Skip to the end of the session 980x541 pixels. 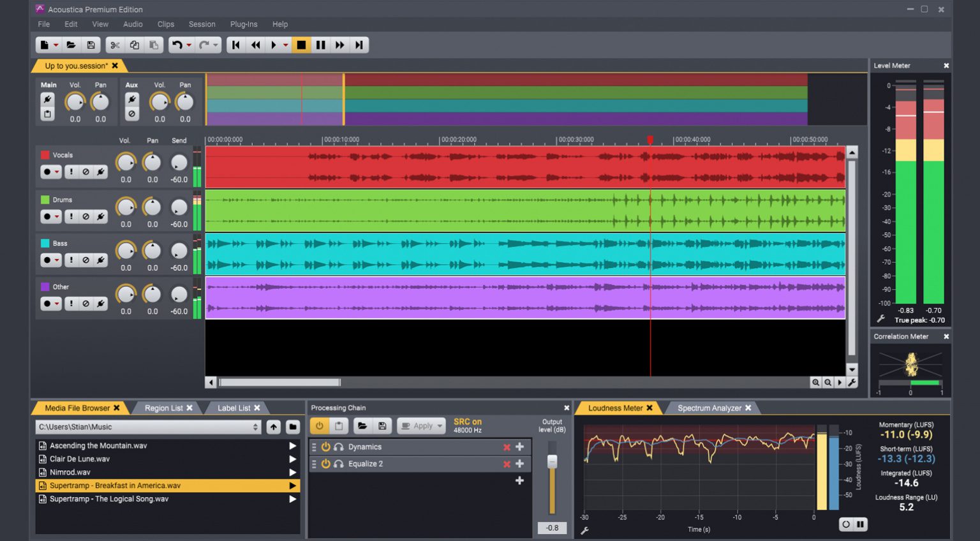(x=359, y=45)
